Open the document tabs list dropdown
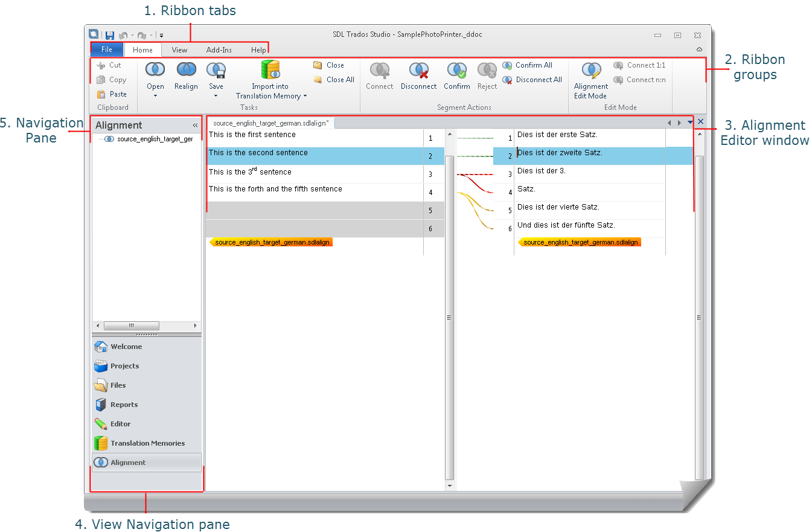812x532 pixels. click(690, 122)
